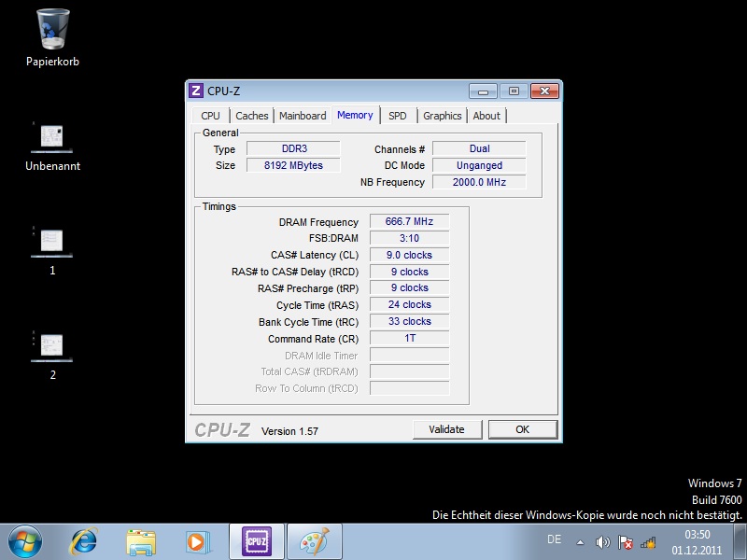Launch Internet Explorer from the taskbar

(x=84, y=542)
